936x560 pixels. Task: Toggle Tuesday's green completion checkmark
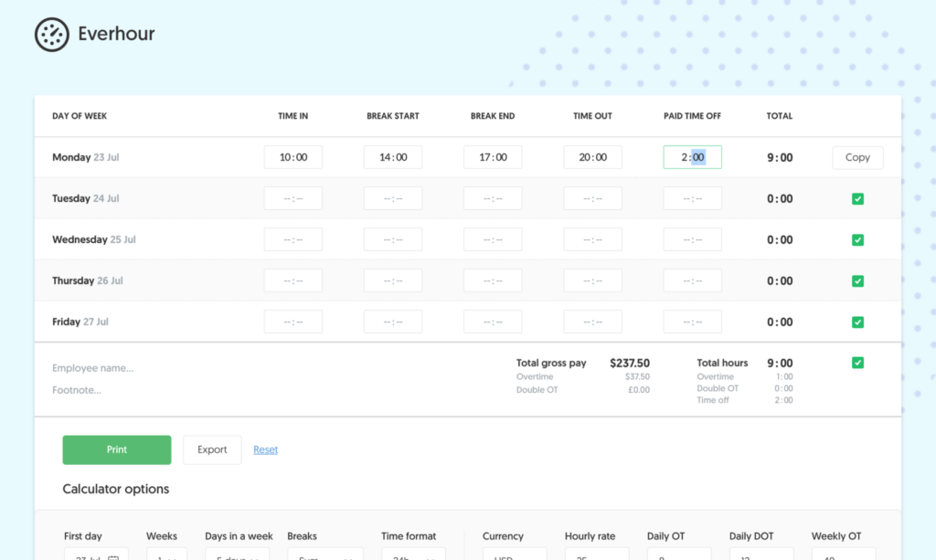pos(857,198)
